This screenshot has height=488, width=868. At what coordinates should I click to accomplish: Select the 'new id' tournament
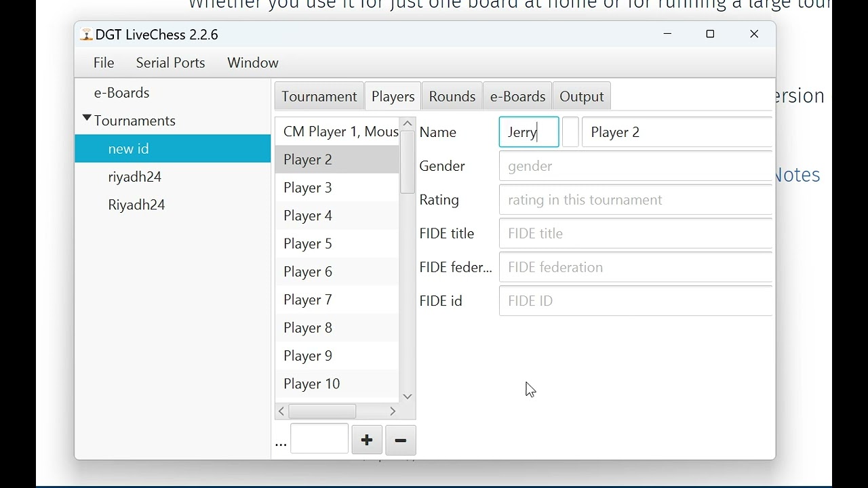coord(173,148)
